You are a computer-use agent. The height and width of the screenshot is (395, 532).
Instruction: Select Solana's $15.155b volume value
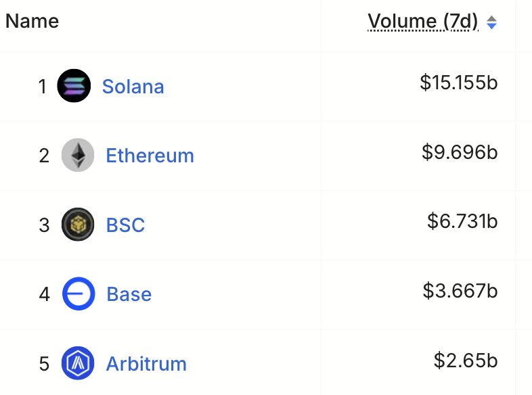pyautogui.click(x=459, y=83)
